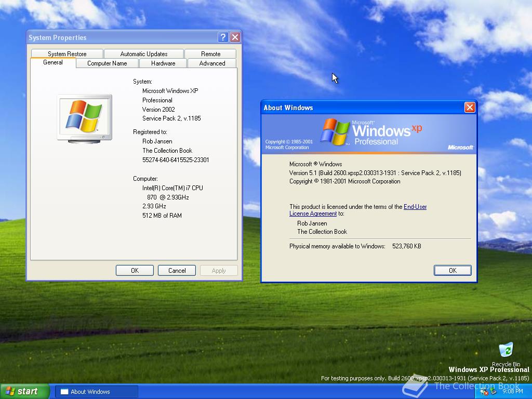Viewport: 532px width, 399px height.
Task: Switch to the System Restore tab
Action: 67,54
